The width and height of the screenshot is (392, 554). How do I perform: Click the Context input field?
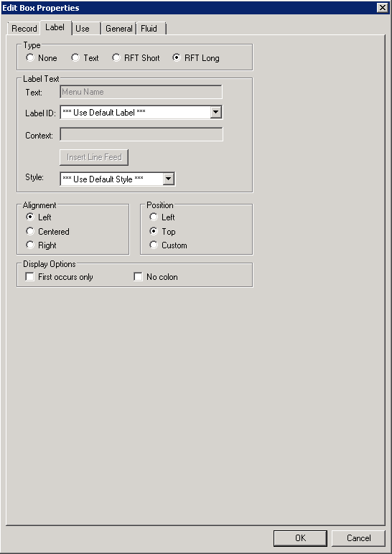pos(141,134)
